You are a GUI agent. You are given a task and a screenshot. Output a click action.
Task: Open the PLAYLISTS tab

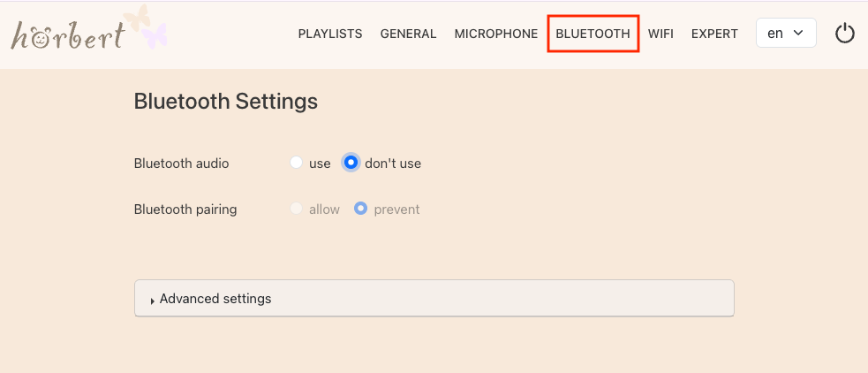[330, 34]
